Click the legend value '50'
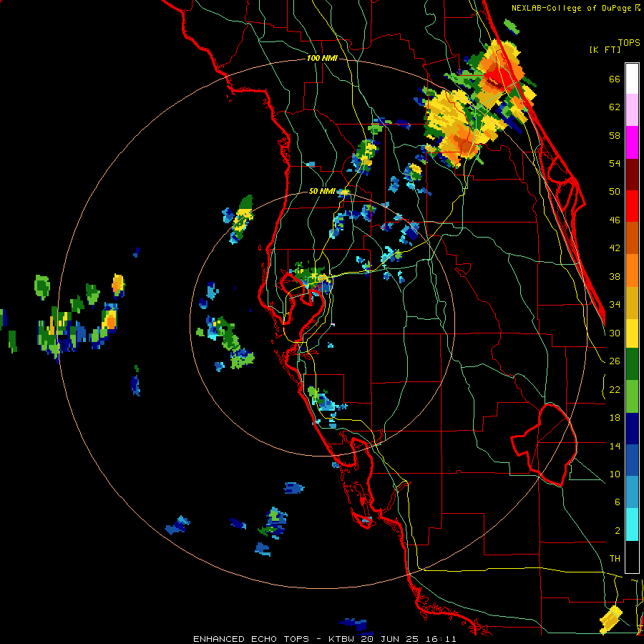 pyautogui.click(x=615, y=192)
